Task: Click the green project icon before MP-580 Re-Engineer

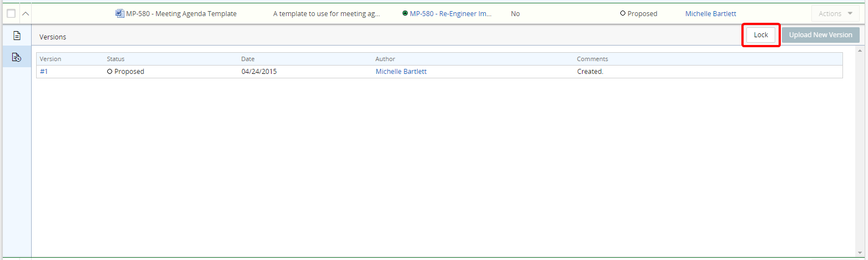Action: click(x=405, y=14)
